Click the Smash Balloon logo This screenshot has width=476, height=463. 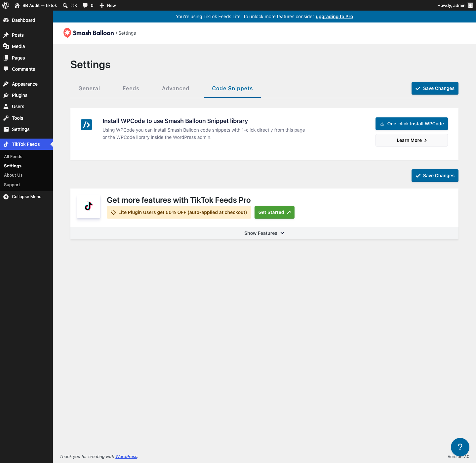pyautogui.click(x=89, y=33)
